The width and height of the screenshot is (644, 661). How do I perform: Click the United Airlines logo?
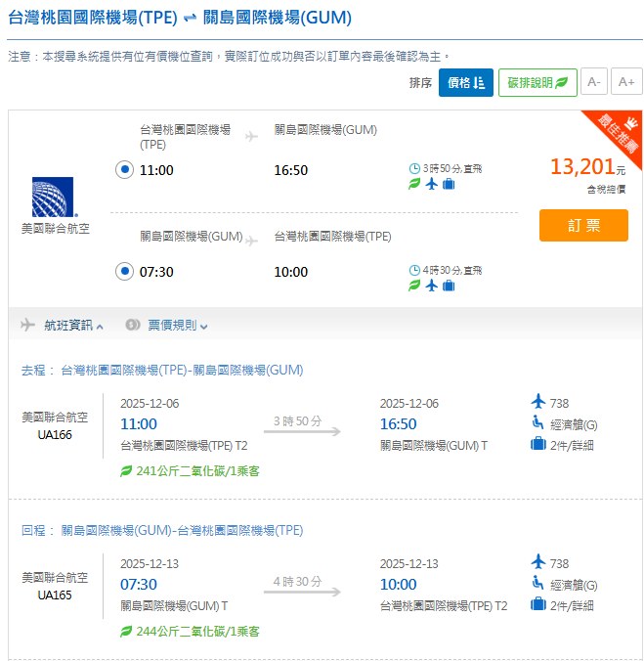point(54,197)
